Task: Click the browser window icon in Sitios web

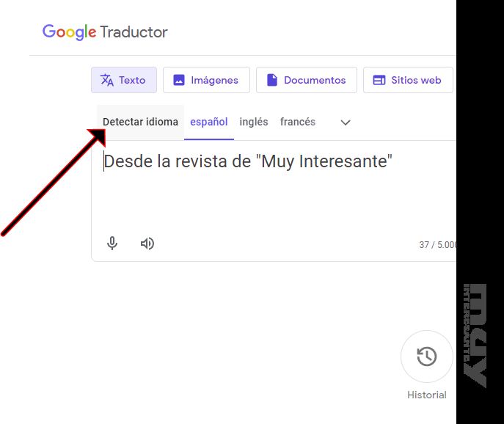Action: click(379, 80)
